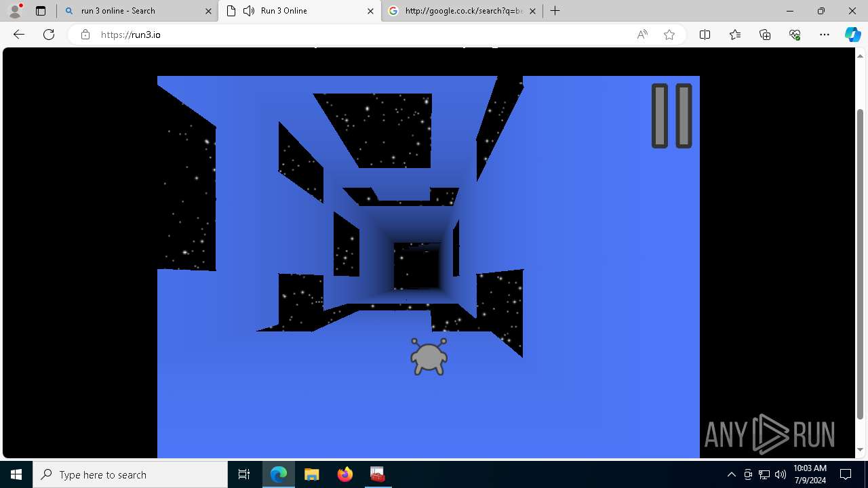The width and height of the screenshot is (868, 488).
Task: Click the gray alien runner character
Action: [429, 357]
